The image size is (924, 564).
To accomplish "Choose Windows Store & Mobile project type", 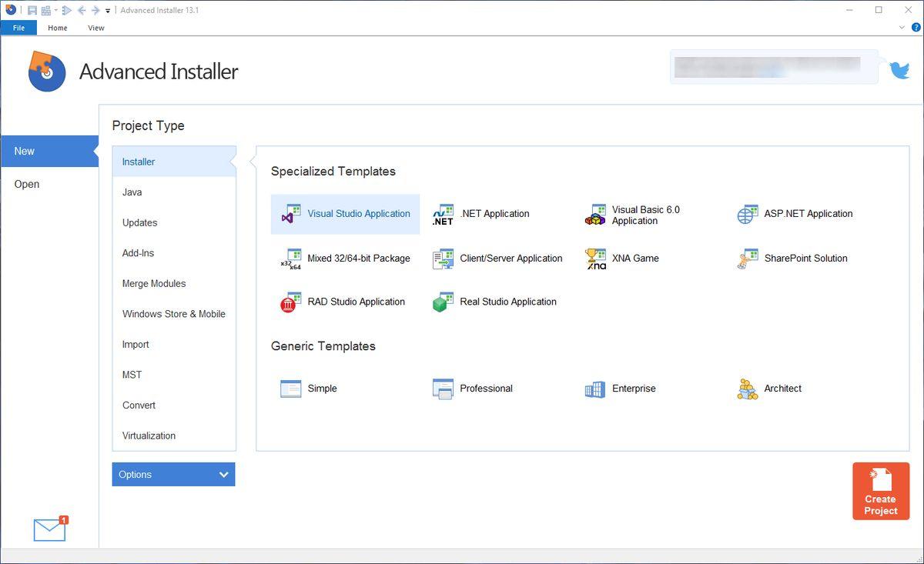I will tap(174, 314).
